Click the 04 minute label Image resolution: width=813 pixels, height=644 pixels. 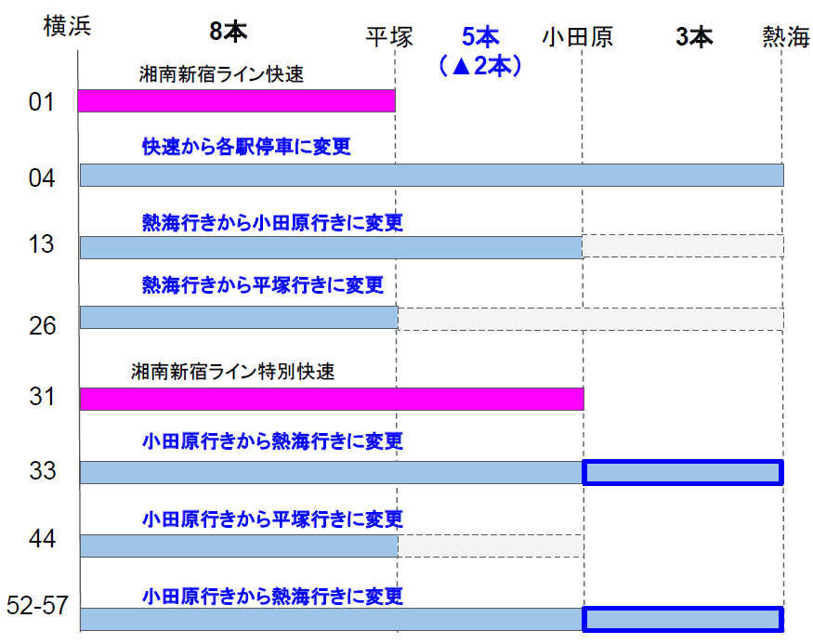(42, 178)
